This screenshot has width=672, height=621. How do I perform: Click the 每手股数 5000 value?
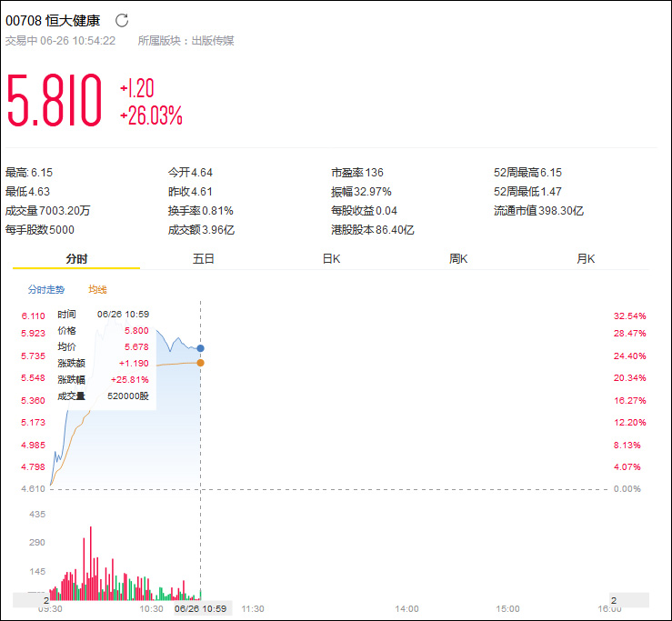pos(40,230)
